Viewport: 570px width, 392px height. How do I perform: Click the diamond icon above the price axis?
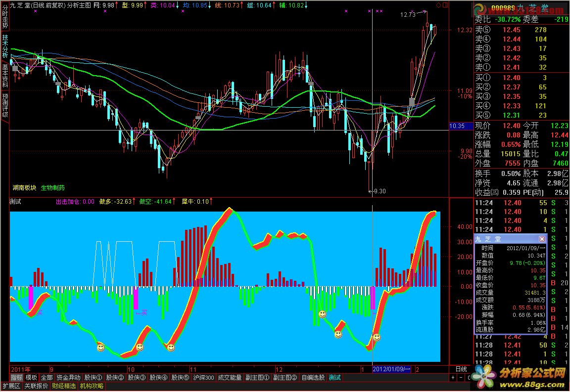(x=438, y=5)
